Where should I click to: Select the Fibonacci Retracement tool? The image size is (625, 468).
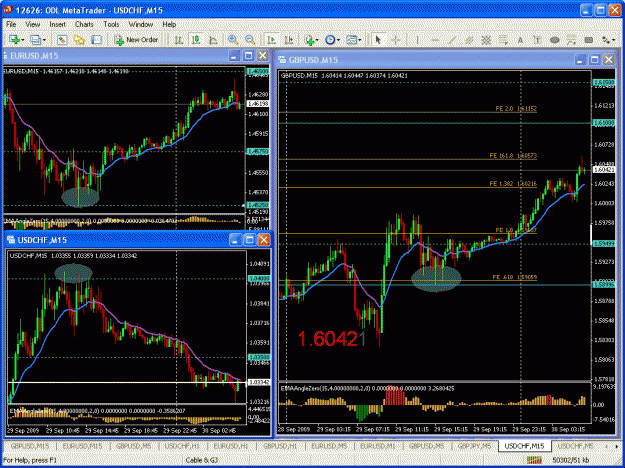(x=503, y=39)
